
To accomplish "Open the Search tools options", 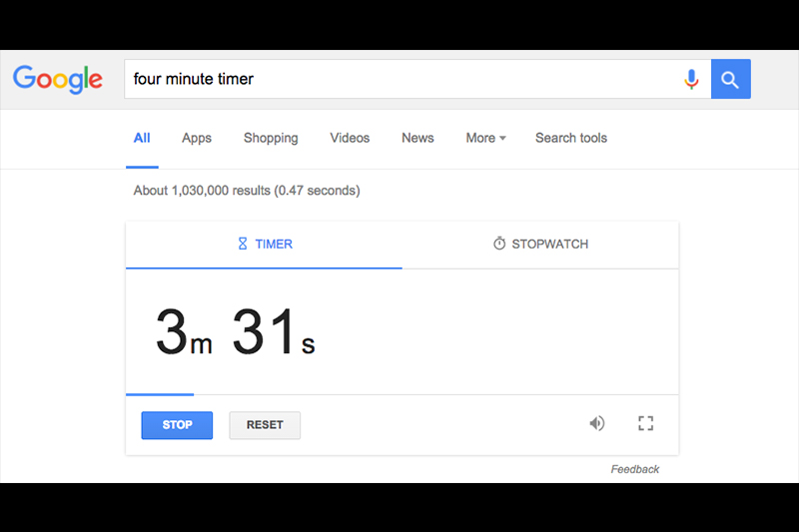I will 571,138.
